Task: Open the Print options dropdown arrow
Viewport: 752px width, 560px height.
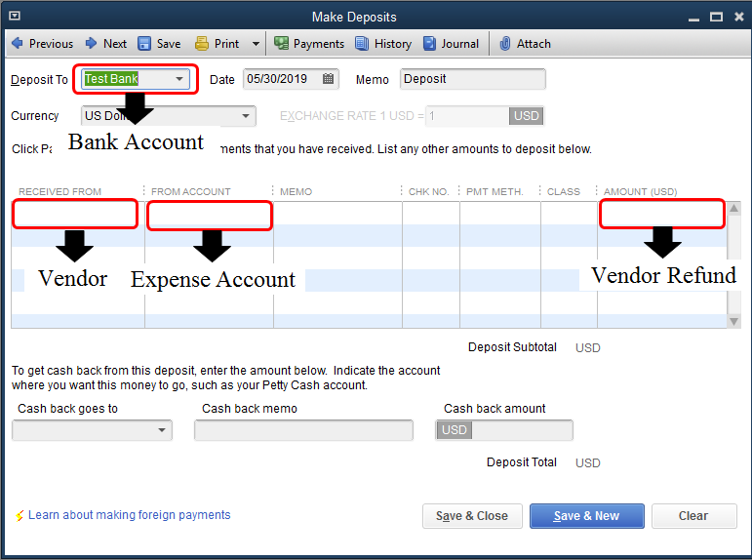Action: [x=257, y=44]
